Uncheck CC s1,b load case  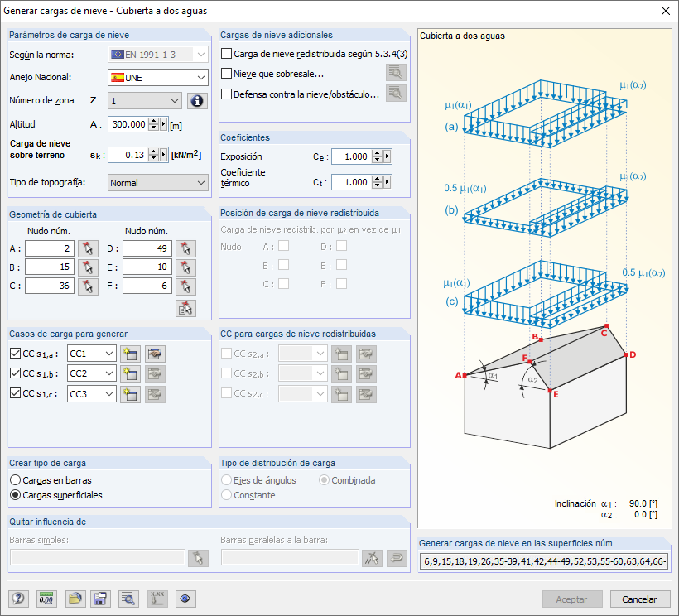15,373
